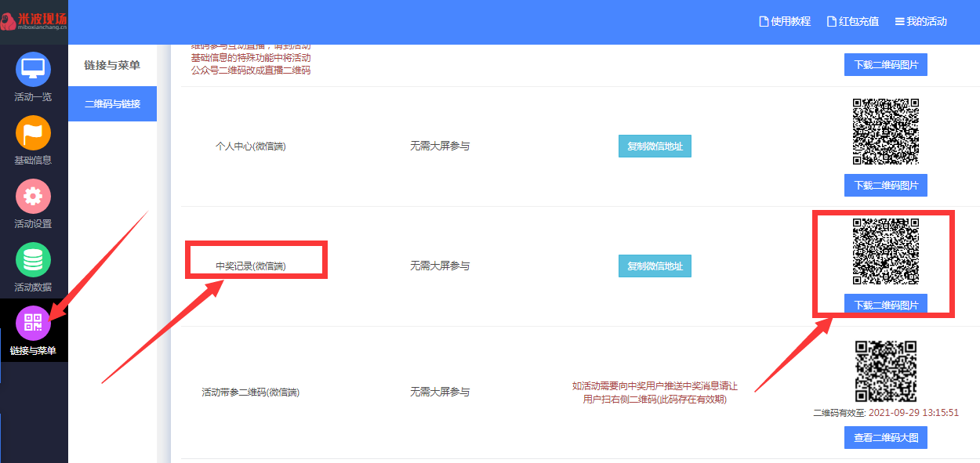Click the 活动一览 monitor icon
Screen dimensions: 980x463
(33, 70)
